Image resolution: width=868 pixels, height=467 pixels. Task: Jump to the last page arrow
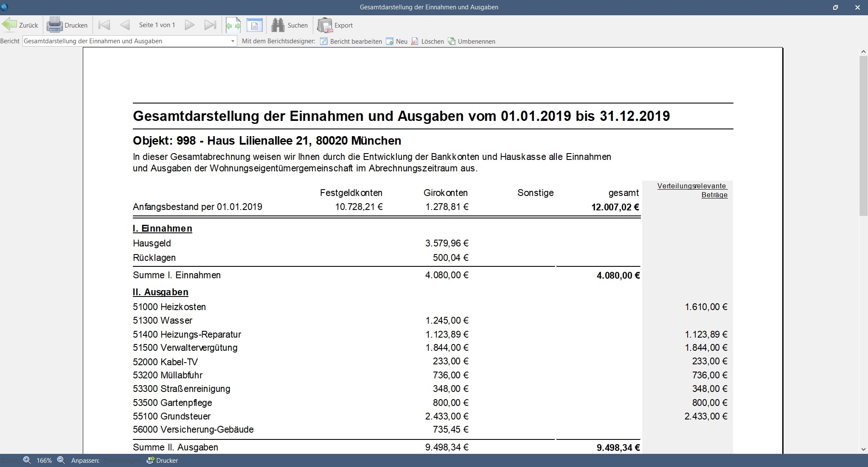[x=211, y=25]
